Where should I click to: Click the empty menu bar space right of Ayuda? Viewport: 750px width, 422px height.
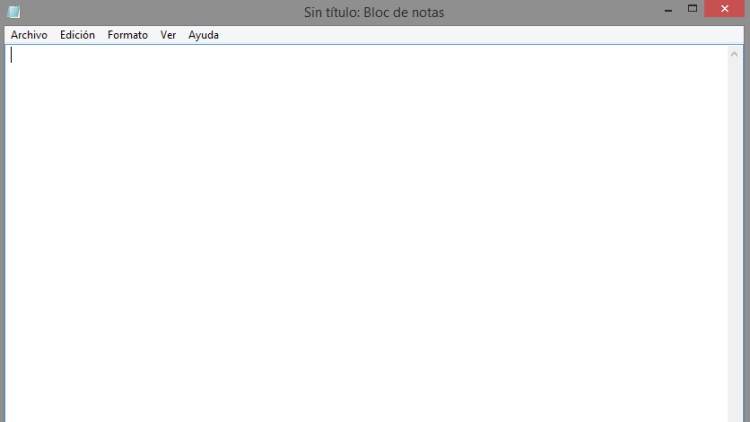[450, 35]
